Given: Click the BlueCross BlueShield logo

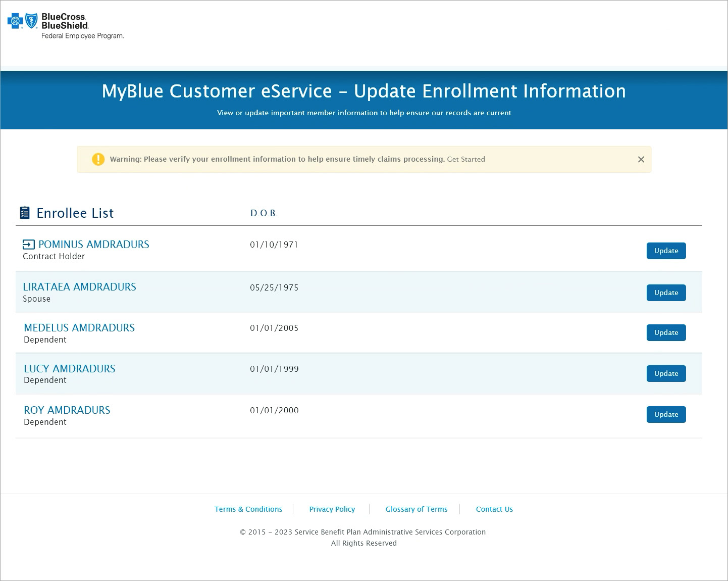Looking at the screenshot, I should [x=66, y=26].
